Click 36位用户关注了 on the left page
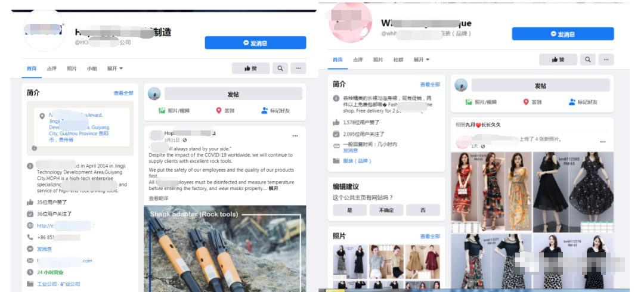The width and height of the screenshot is (644, 292). click(x=54, y=213)
